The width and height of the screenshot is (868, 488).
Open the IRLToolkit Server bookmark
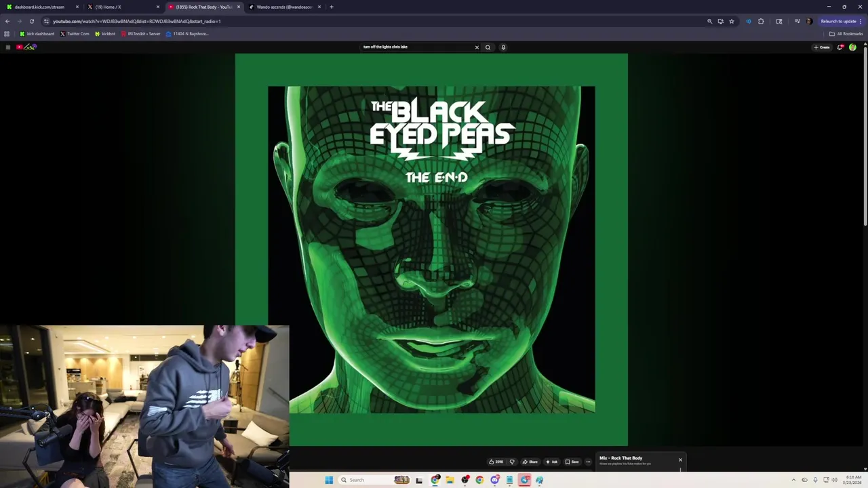pos(140,34)
